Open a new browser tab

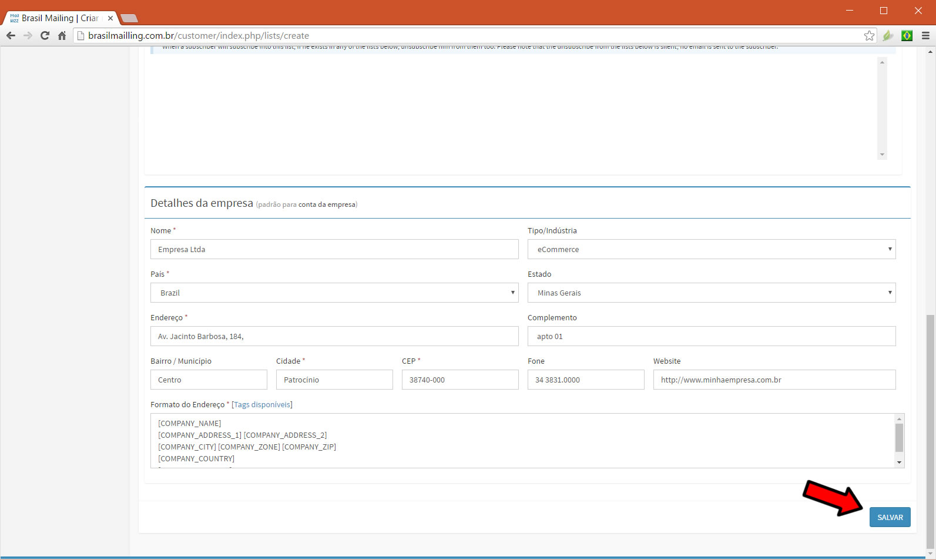(x=129, y=18)
